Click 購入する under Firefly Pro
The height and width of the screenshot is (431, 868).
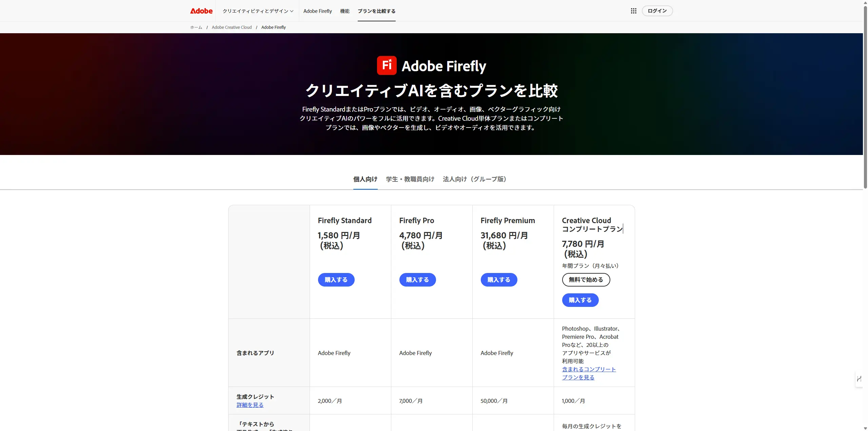[417, 280]
